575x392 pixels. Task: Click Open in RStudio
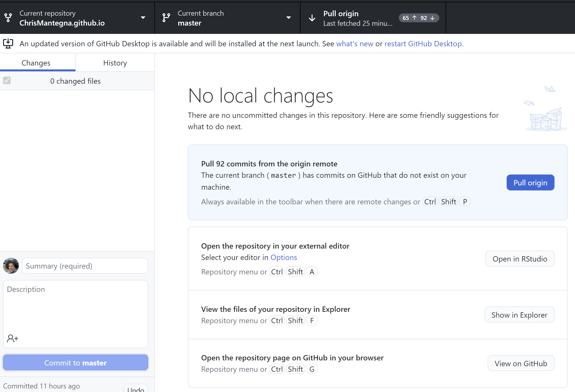(520, 259)
